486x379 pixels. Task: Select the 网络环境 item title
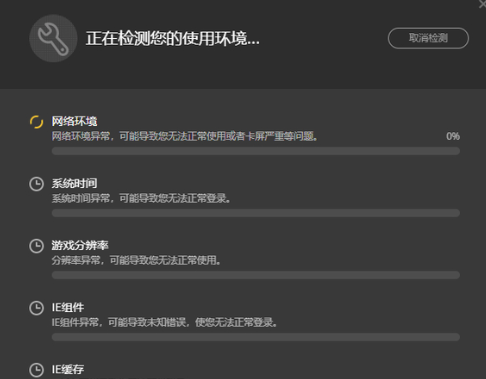pyautogui.click(x=74, y=121)
